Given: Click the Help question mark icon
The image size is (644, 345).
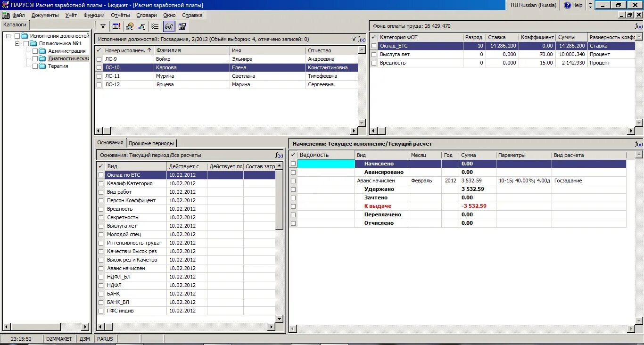Looking at the screenshot, I should pyautogui.click(x=567, y=5).
